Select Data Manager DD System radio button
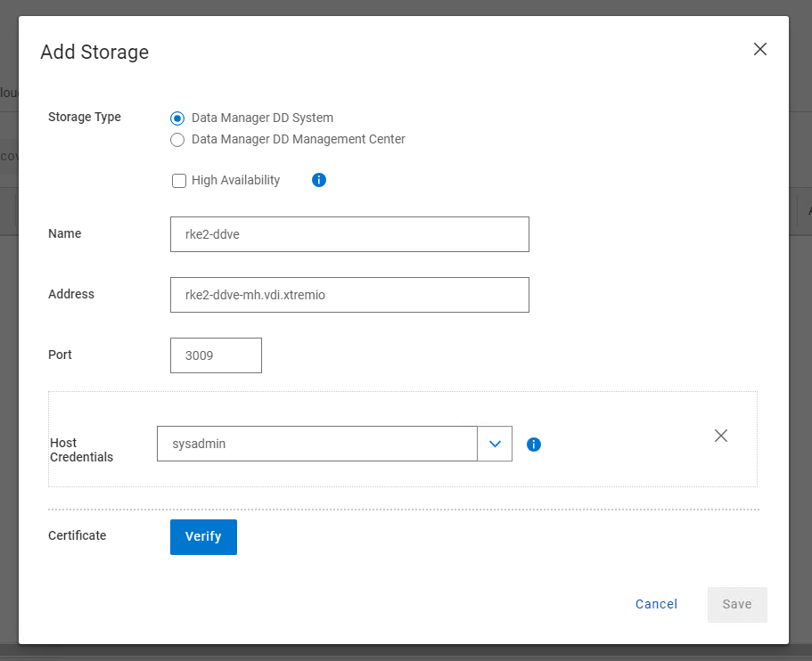The height and width of the screenshot is (661, 812). [177, 118]
